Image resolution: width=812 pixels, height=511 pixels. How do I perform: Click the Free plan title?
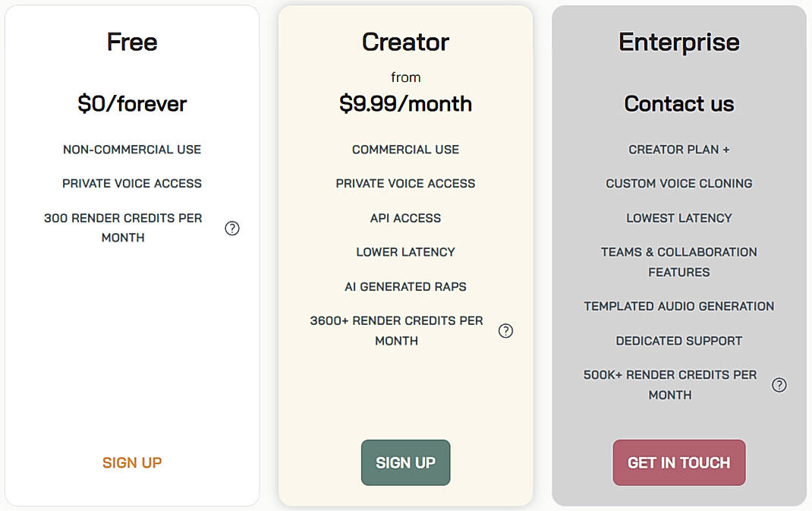pos(131,42)
